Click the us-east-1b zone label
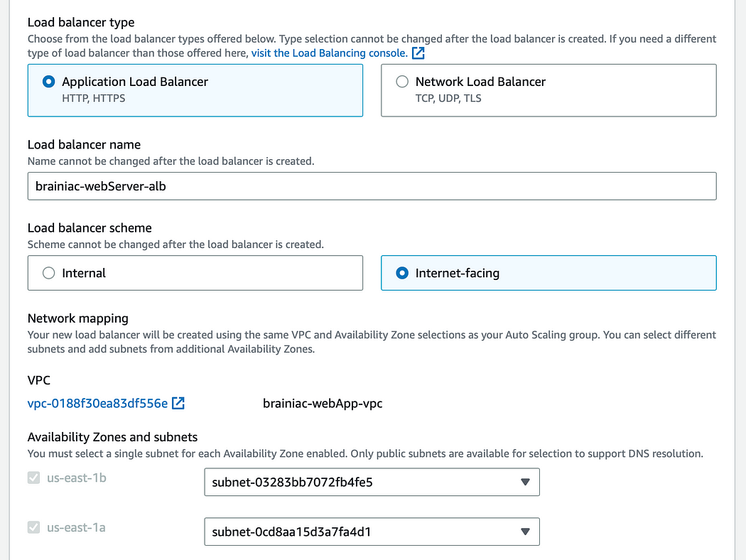 (x=77, y=478)
